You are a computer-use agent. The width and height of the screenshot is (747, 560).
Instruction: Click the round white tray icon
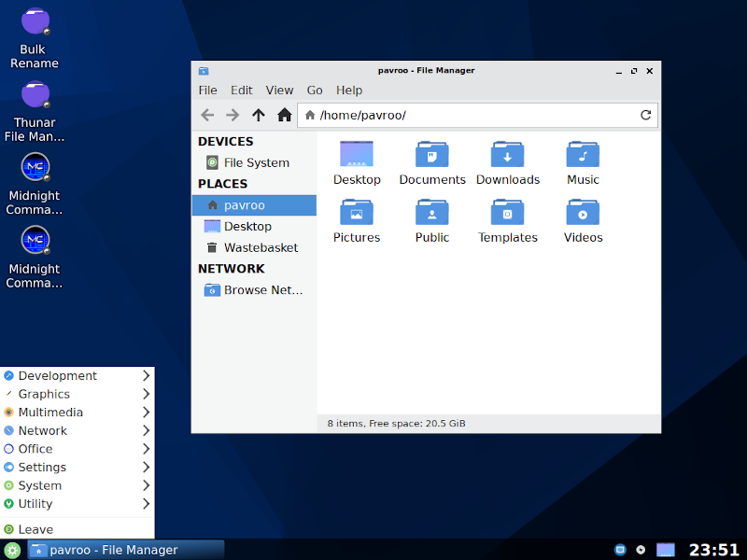tap(641, 550)
